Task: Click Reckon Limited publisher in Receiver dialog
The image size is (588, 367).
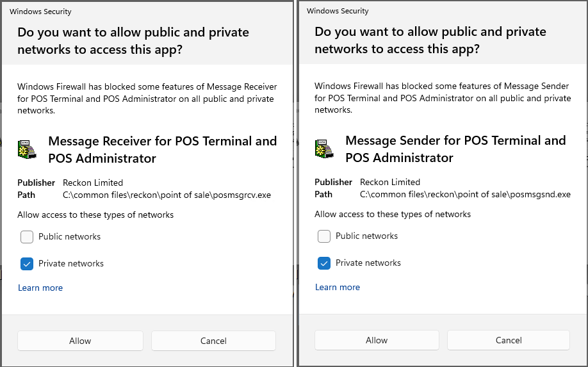Action: (93, 183)
